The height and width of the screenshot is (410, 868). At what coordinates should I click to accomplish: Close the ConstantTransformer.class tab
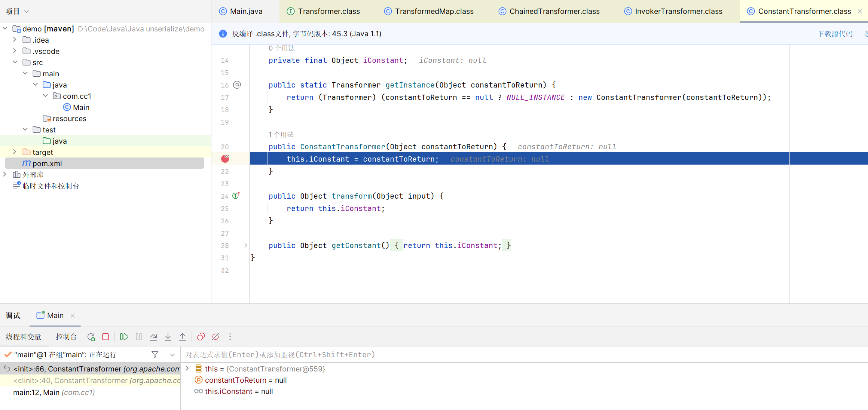tap(860, 11)
